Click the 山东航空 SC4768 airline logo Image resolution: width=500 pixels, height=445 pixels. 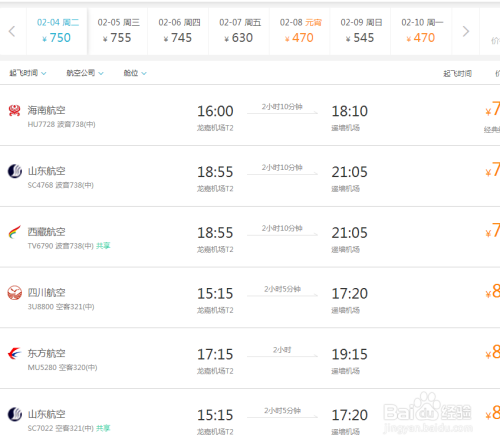coord(15,171)
